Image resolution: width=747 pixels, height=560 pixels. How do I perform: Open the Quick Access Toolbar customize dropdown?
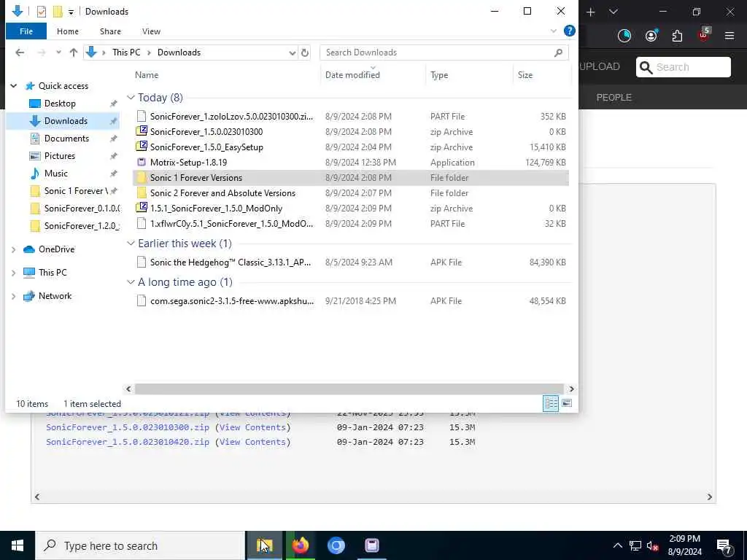tap(71, 12)
